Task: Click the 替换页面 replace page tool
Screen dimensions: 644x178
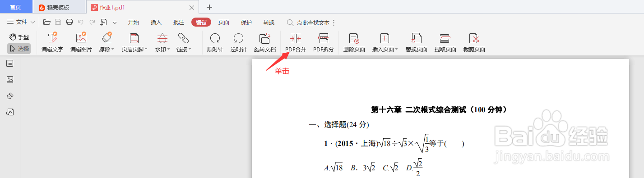Action: click(416, 43)
